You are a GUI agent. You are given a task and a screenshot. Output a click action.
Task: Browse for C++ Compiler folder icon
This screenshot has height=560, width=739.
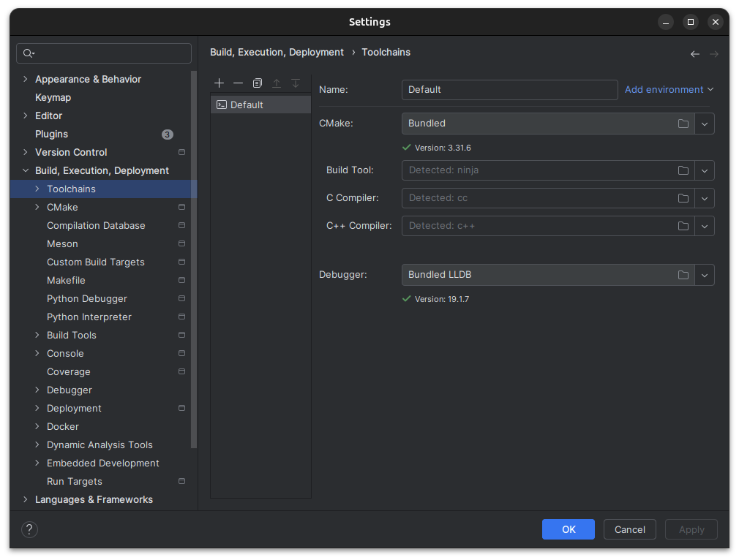[x=683, y=226]
